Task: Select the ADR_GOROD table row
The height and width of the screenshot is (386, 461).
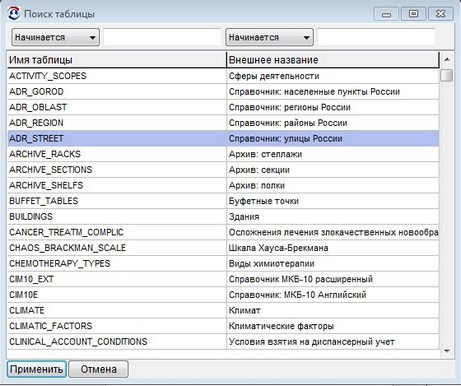Action: click(x=223, y=92)
